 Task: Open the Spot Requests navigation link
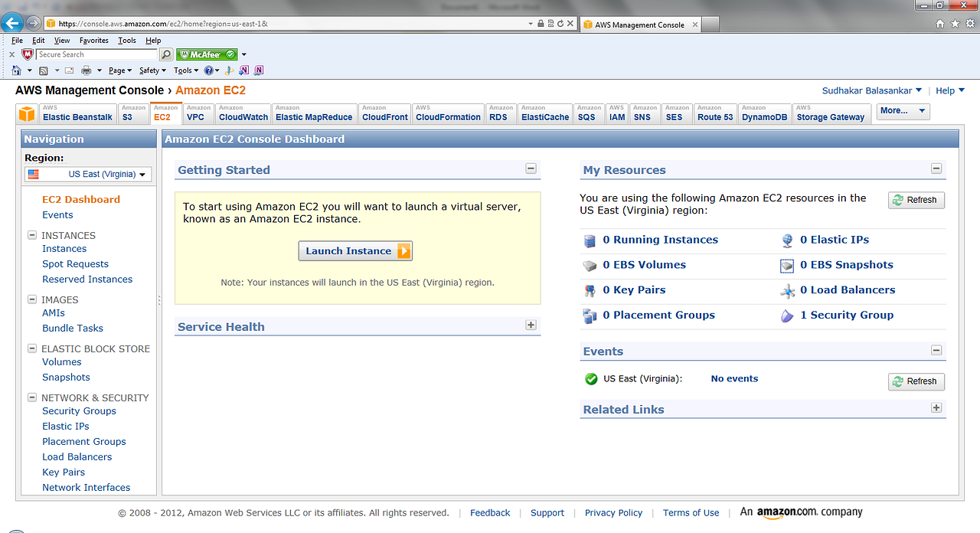(x=75, y=264)
